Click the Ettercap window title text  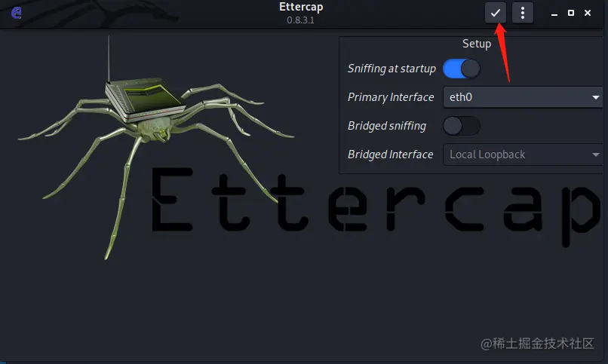(301, 7)
